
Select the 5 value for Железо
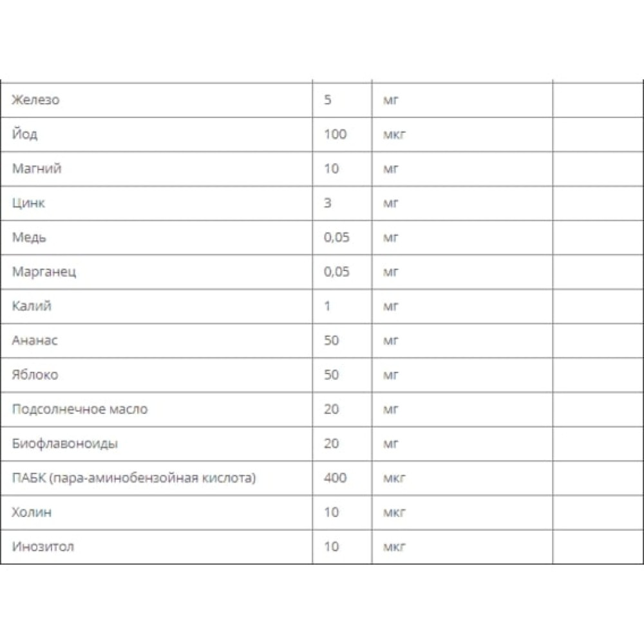(327, 100)
